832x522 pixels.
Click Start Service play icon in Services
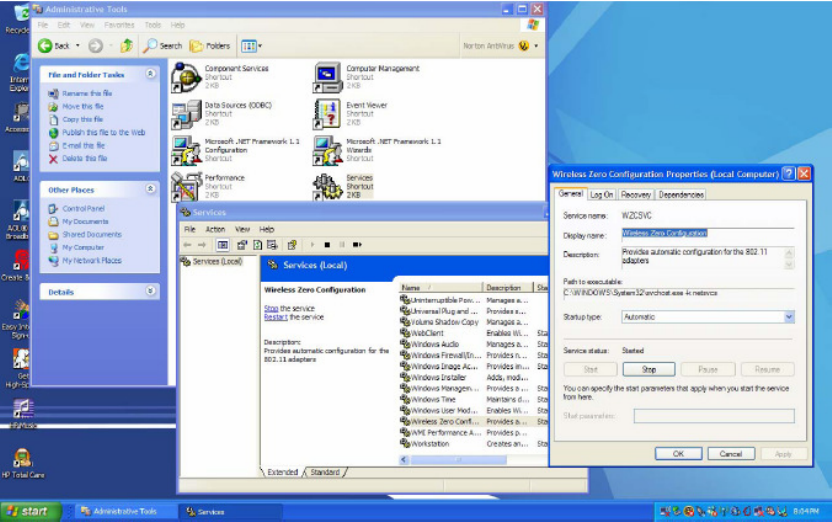313,245
